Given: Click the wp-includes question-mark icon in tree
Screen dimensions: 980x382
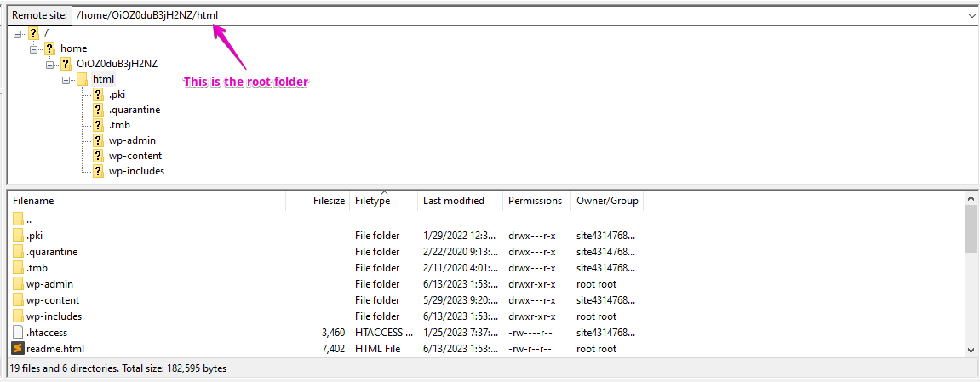Looking at the screenshot, I should pos(98,170).
